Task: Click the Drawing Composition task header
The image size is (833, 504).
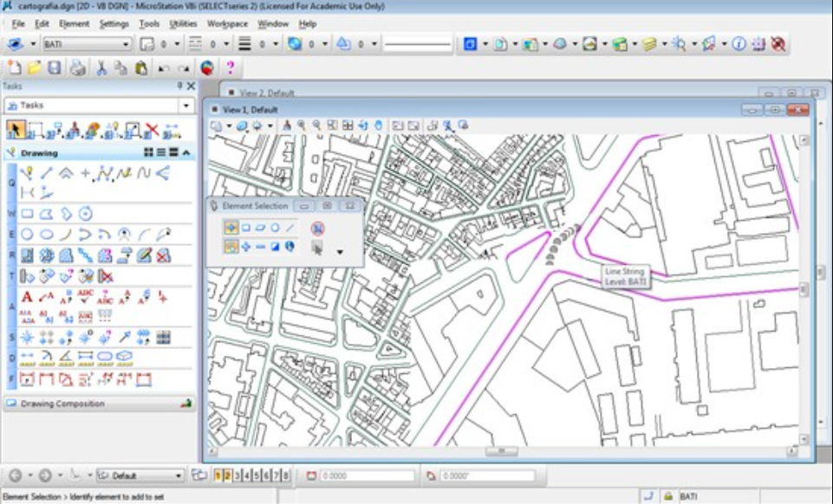Action: 62,404
